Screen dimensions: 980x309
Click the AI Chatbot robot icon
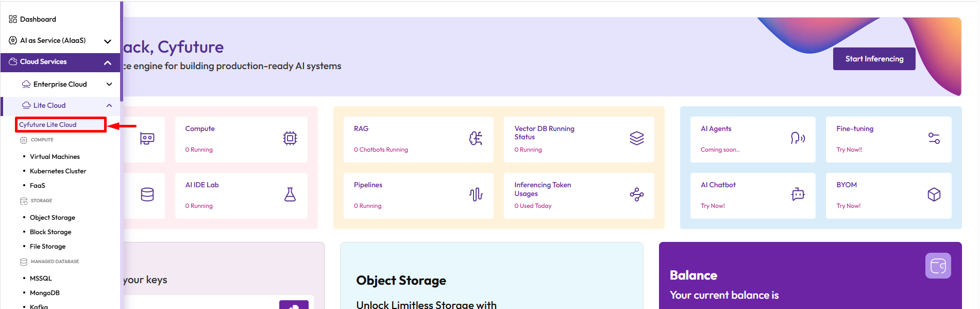798,194
